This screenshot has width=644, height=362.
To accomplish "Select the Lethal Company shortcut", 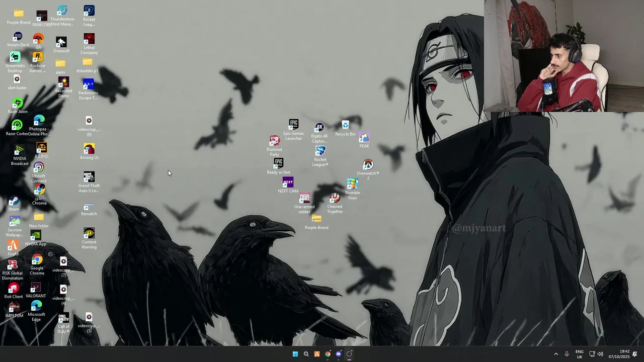I will 89,44.
